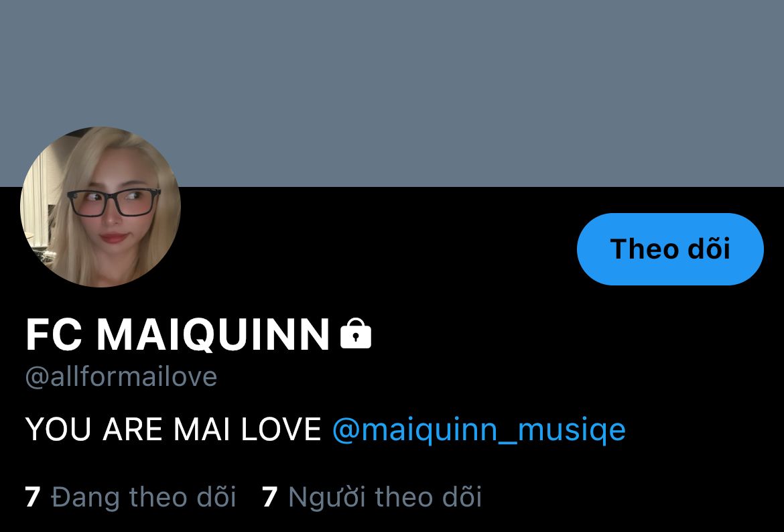
Task: Tap the Đang theo dõi label text
Action: pos(143,497)
